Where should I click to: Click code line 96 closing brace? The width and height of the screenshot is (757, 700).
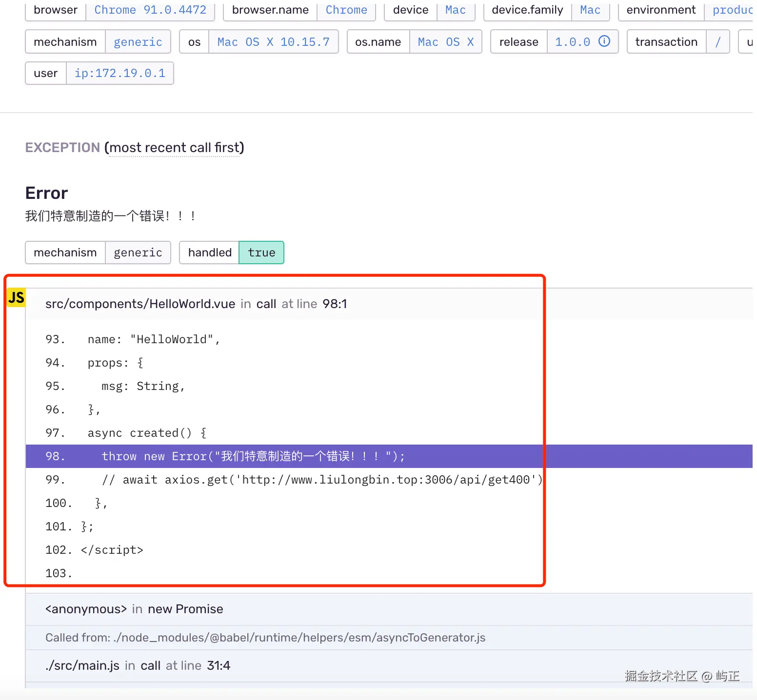coord(389,409)
